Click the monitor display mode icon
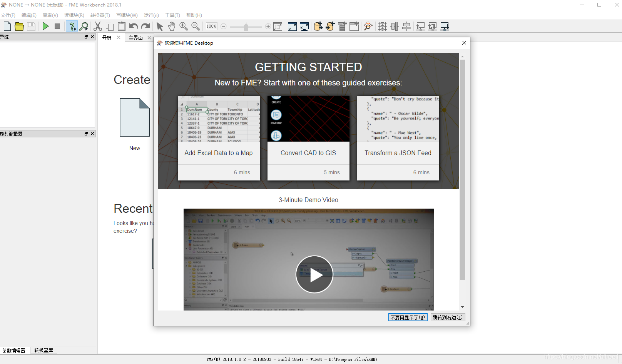 pyautogui.click(x=304, y=26)
